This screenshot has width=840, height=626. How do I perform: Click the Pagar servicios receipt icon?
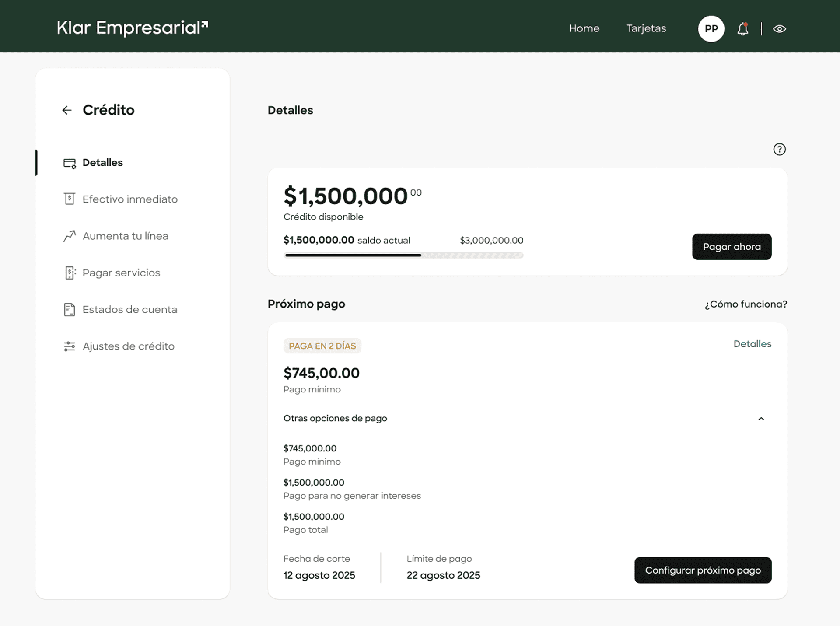pyautogui.click(x=70, y=273)
